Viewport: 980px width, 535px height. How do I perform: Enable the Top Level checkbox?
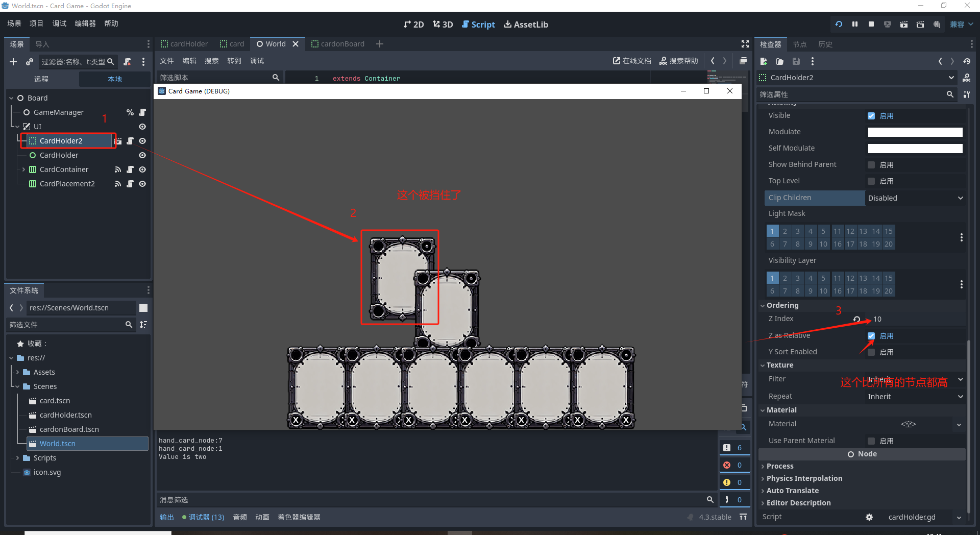pyautogui.click(x=871, y=181)
